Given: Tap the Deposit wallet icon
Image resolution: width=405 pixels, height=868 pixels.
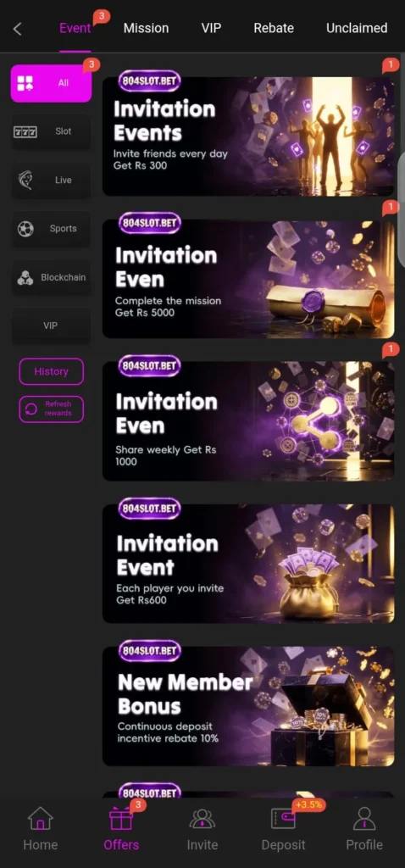Looking at the screenshot, I should coord(283,820).
